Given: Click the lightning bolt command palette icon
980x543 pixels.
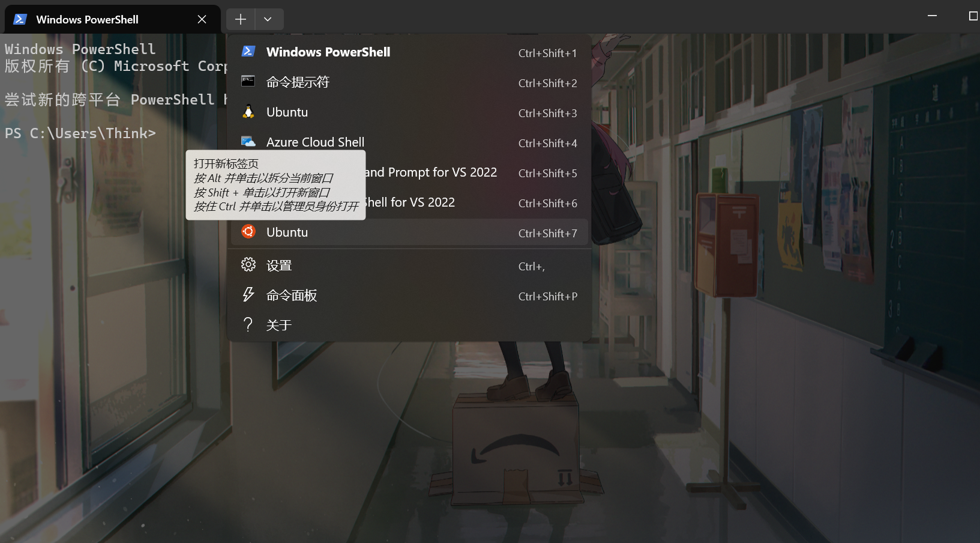Looking at the screenshot, I should point(248,294).
